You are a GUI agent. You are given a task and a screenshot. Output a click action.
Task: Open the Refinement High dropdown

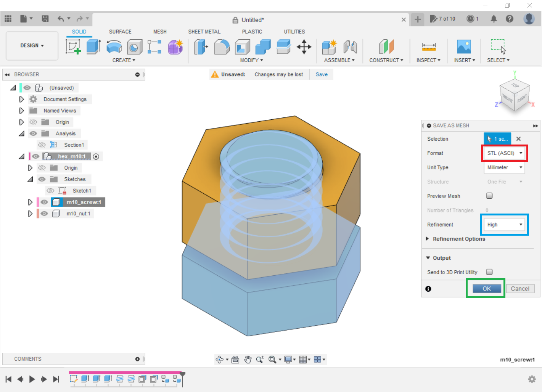click(x=504, y=225)
